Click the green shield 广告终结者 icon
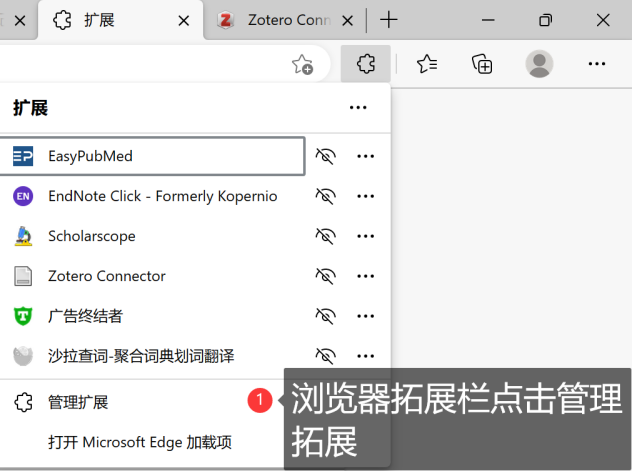This screenshot has width=632, height=472. 23,316
